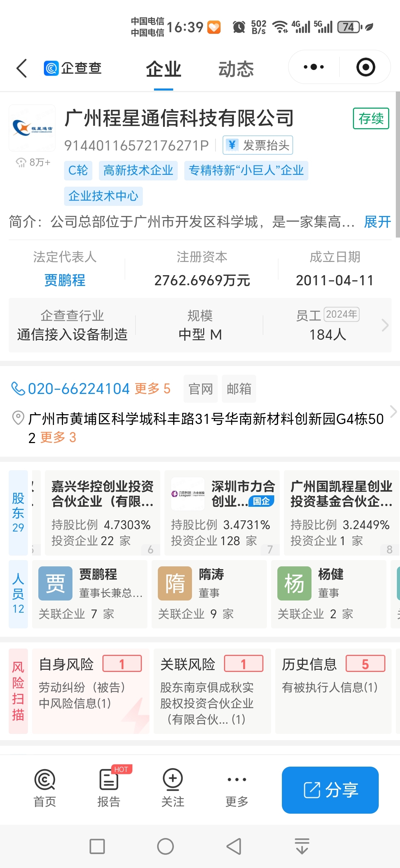Tap the C轮 funding tag
Image resolution: width=400 pixels, height=868 pixels.
pos(78,170)
